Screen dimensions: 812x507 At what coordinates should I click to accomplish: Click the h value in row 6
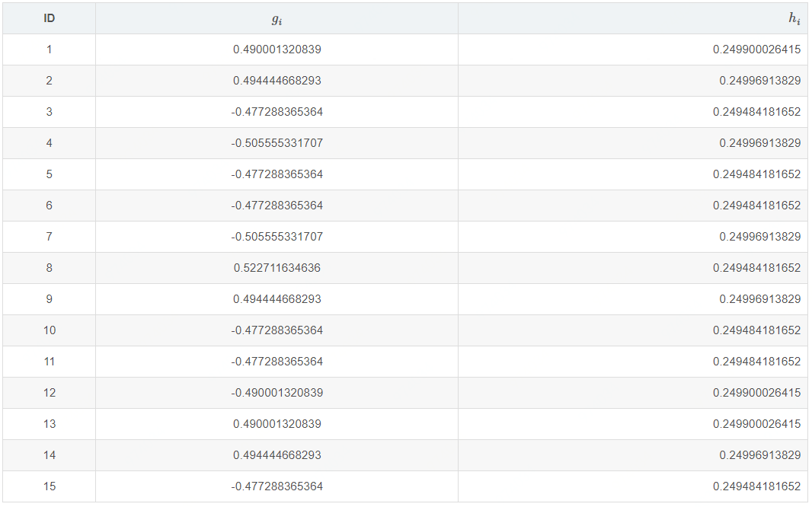(756, 206)
